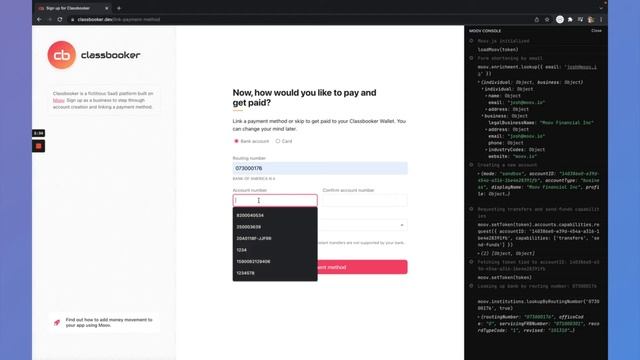Click the Classbooker cb logo
Image resolution: width=640 pixels, height=360 pixels.
click(x=62, y=55)
